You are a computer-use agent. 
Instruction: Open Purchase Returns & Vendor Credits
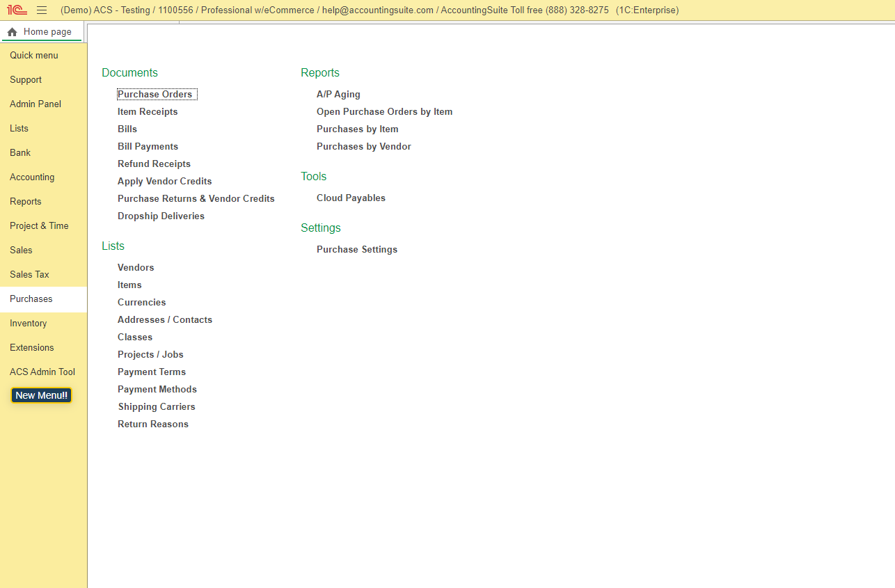tap(196, 199)
